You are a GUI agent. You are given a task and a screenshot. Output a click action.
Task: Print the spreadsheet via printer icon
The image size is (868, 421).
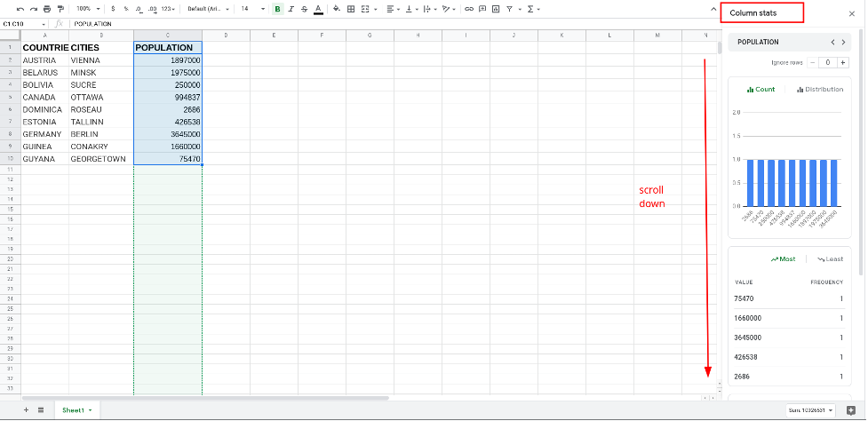(x=47, y=9)
